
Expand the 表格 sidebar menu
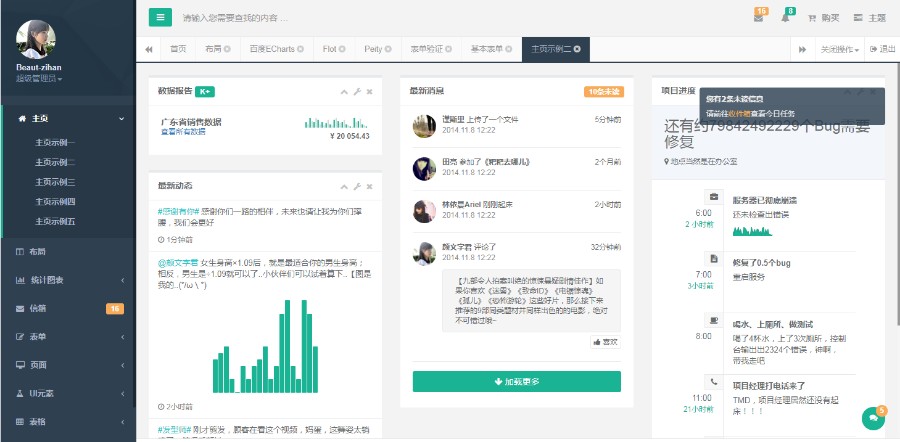click(68, 422)
